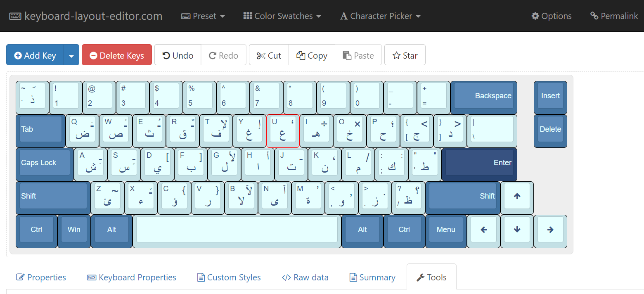
Task: Click the keyboard logo next to the site name
Action: pyautogui.click(x=14, y=16)
